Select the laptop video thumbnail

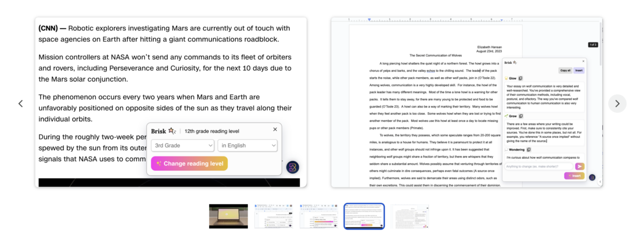coord(228,216)
